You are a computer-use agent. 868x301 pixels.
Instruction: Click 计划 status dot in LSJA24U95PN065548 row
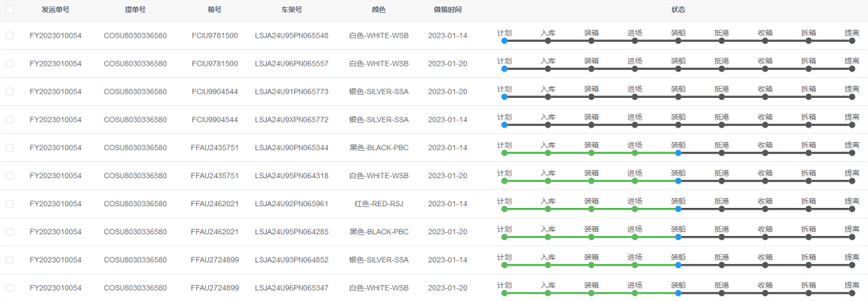[x=504, y=41]
